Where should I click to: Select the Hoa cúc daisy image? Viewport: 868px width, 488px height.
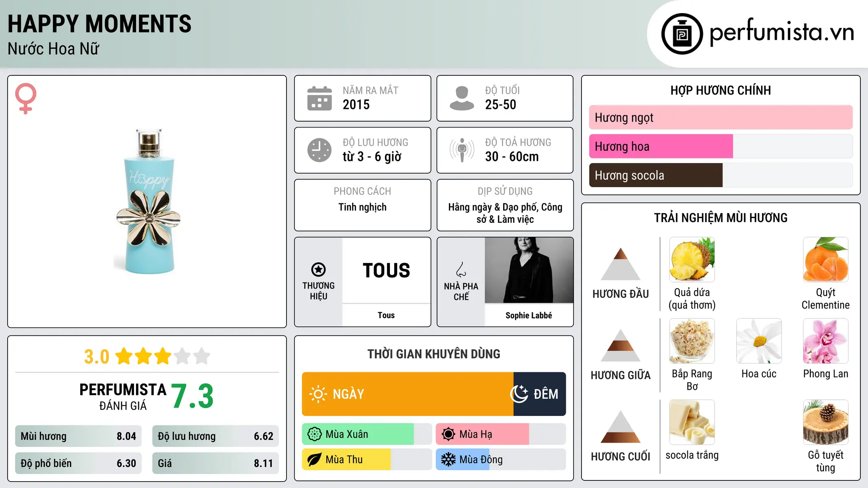pos(759,341)
